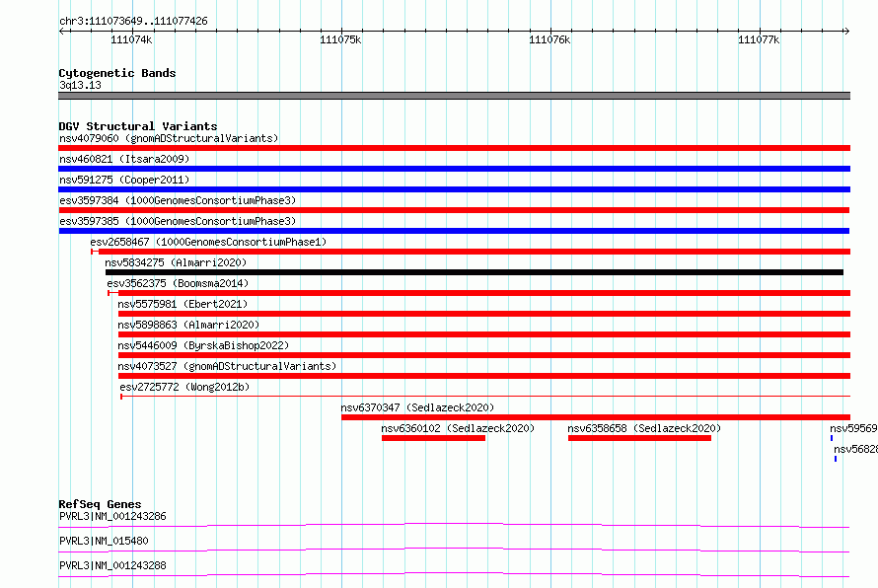Click the red nsv5575981 Ebert2021 bar
Screen dimensions: 878x588
[x=484, y=314]
